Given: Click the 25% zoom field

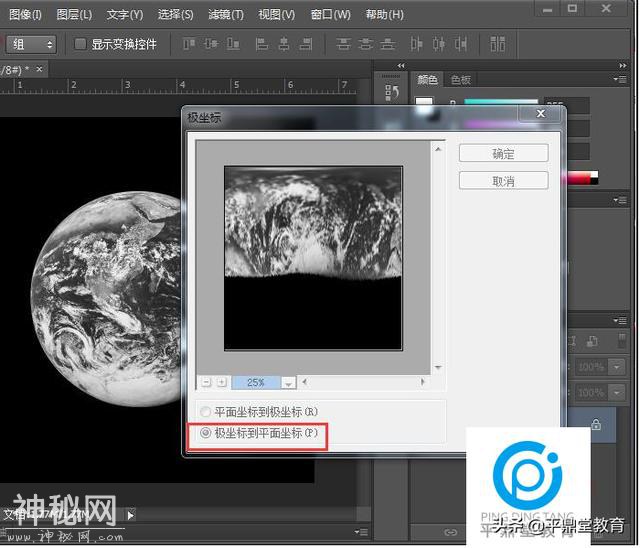Looking at the screenshot, I should pos(256,383).
